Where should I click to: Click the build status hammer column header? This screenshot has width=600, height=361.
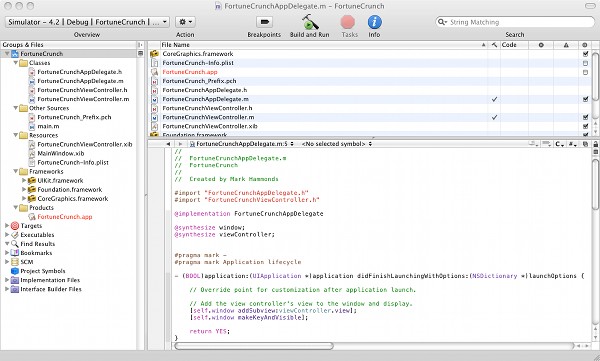coord(494,45)
